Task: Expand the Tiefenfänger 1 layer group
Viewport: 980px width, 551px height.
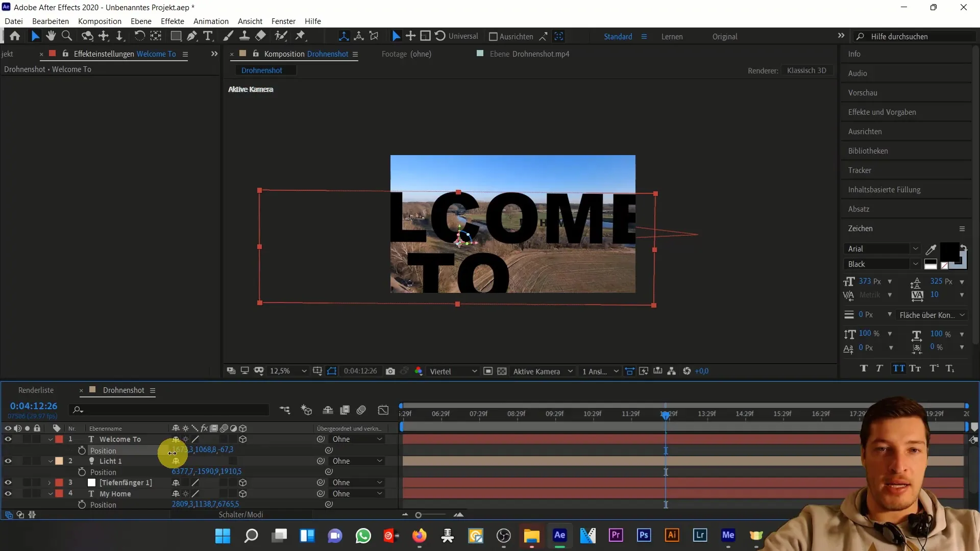Action: (50, 482)
